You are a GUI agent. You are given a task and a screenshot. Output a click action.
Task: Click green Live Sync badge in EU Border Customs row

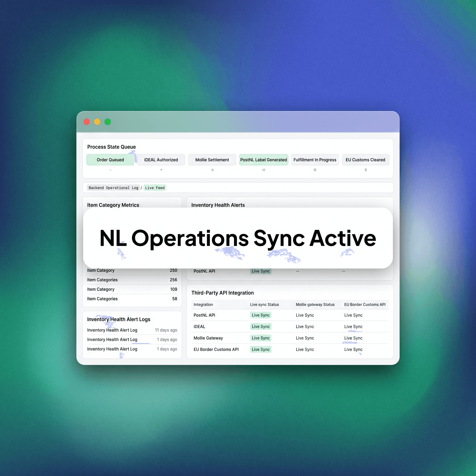pyautogui.click(x=261, y=349)
